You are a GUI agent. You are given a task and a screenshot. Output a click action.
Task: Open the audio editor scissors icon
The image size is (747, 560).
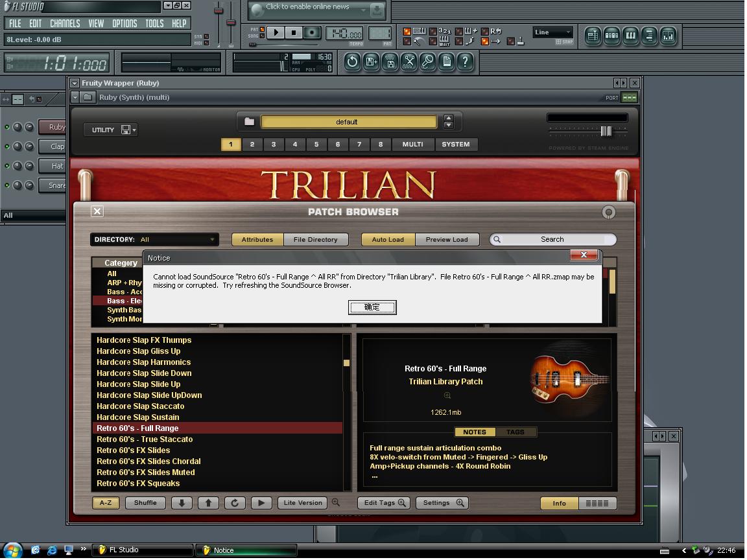coord(409,62)
